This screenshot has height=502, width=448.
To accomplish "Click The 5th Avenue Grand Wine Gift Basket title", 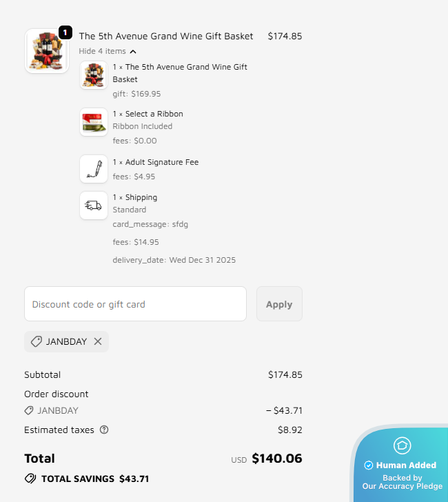I will (x=166, y=36).
